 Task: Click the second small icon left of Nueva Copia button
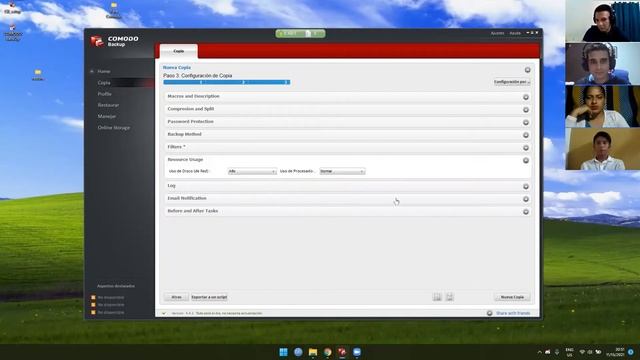click(449, 297)
